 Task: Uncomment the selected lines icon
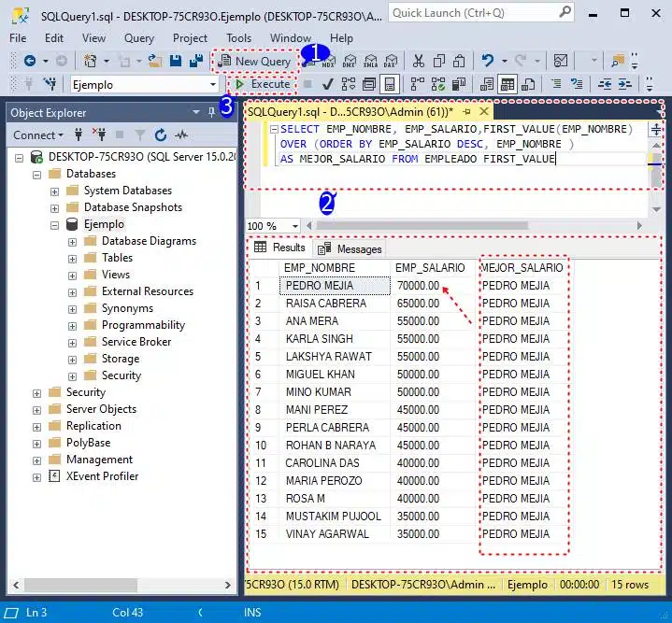click(577, 84)
